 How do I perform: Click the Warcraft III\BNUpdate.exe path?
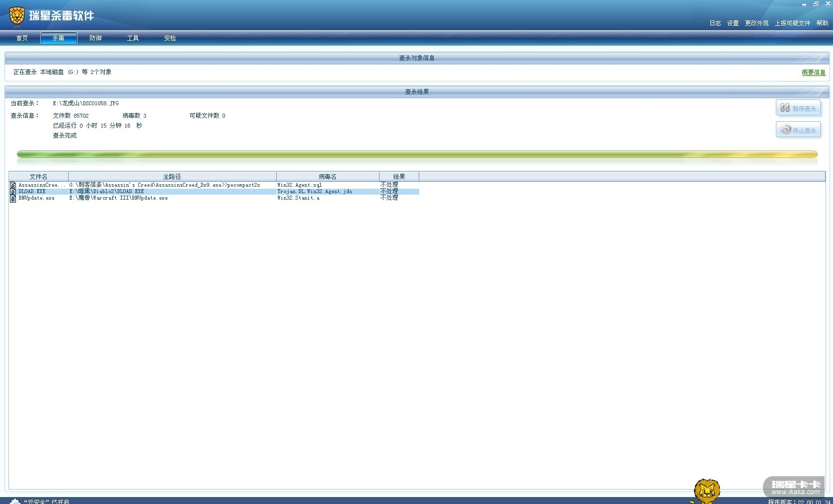[x=118, y=198]
